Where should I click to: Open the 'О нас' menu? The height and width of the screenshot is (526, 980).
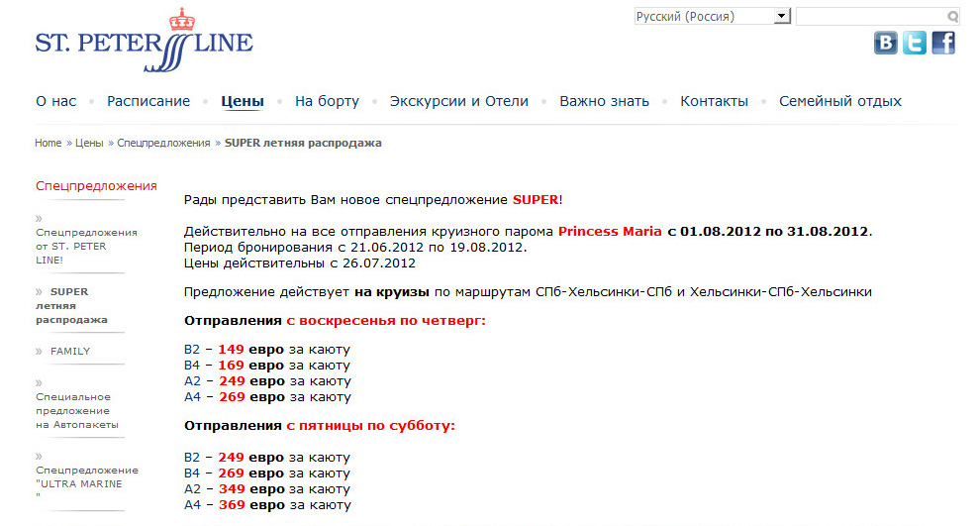56,101
